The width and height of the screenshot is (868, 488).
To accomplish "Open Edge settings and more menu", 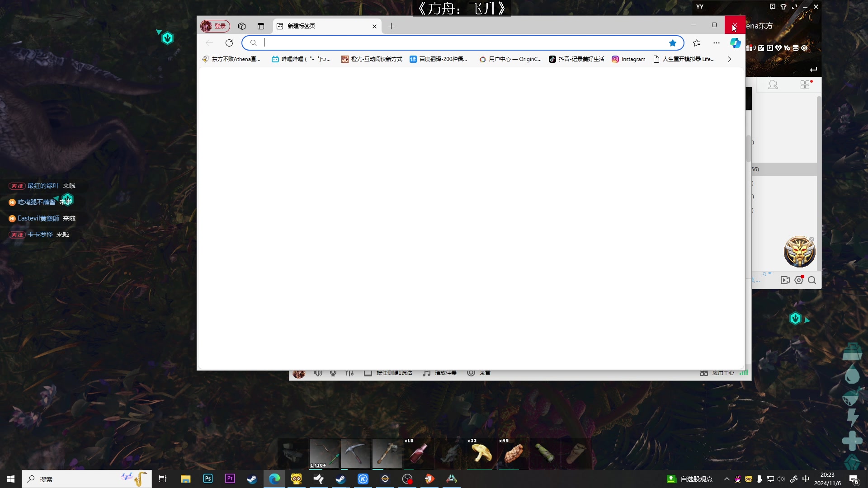I will (x=717, y=43).
